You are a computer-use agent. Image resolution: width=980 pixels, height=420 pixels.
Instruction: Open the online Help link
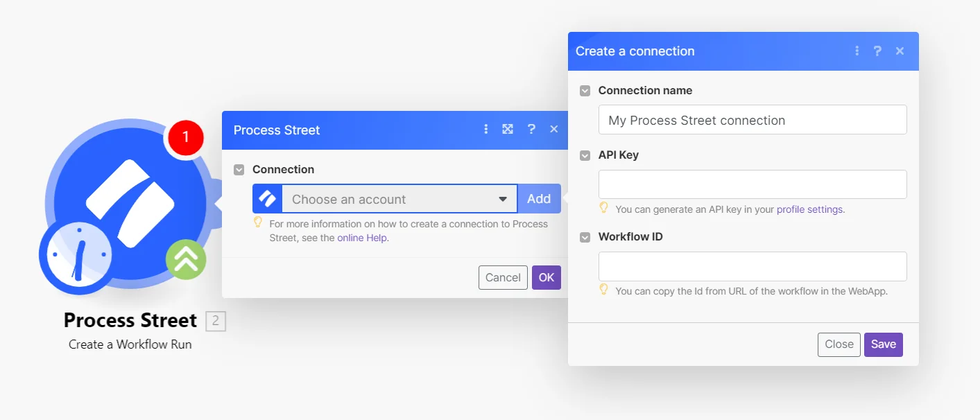click(x=363, y=238)
